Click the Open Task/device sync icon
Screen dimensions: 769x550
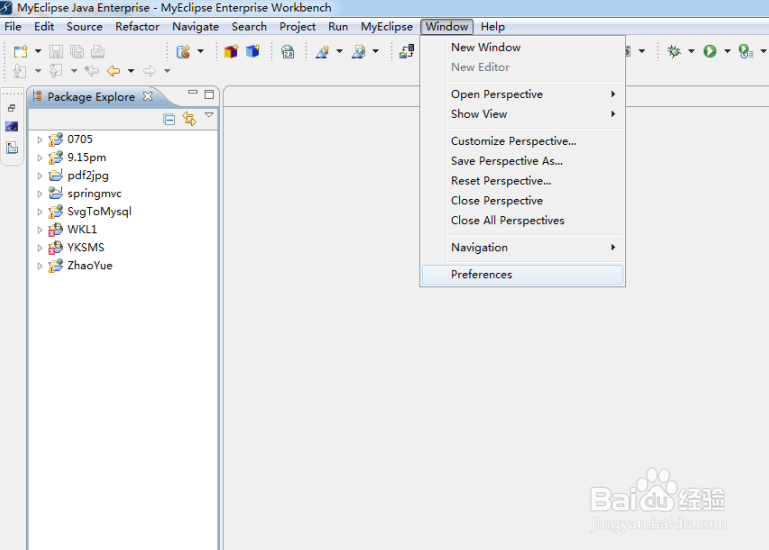click(x=407, y=51)
